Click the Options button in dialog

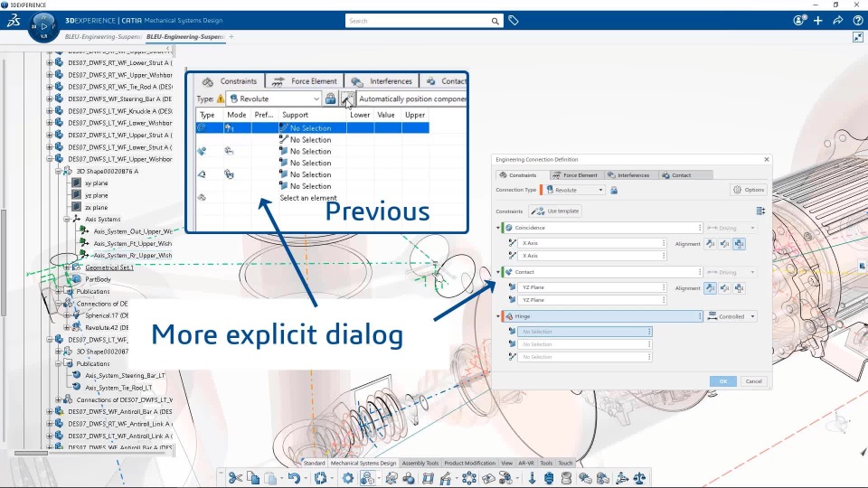[x=749, y=190]
